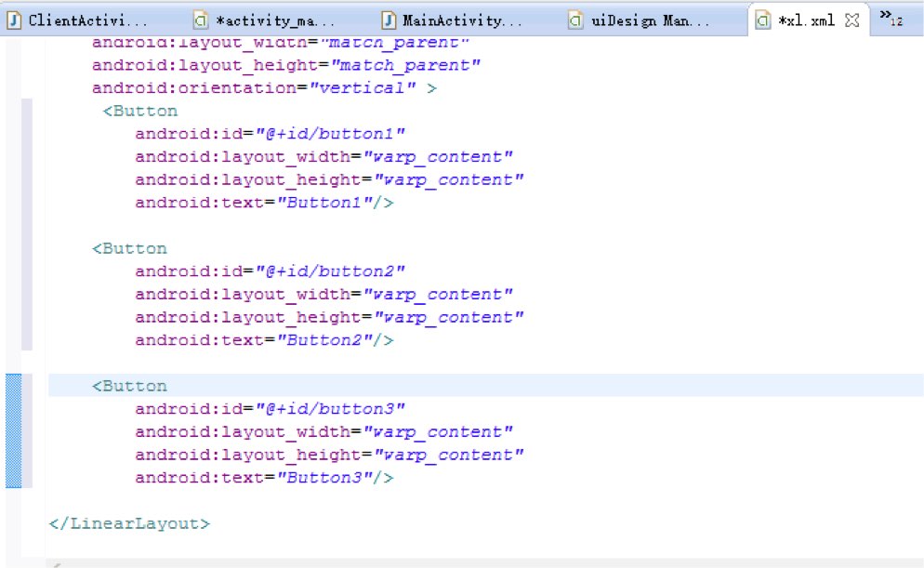
Task: Click the XML file icon on xl.xml tab
Action: click(x=762, y=20)
